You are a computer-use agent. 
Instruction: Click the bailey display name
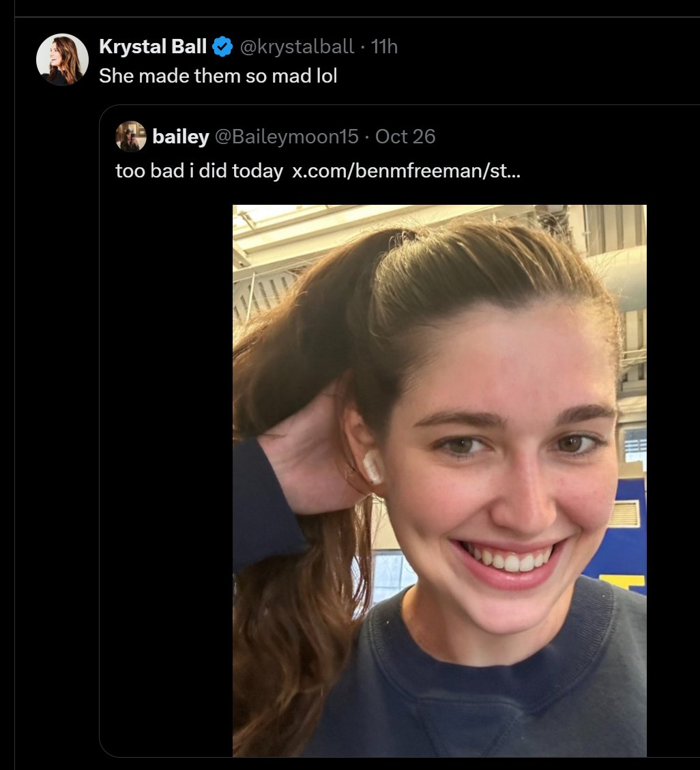pyautogui.click(x=181, y=137)
